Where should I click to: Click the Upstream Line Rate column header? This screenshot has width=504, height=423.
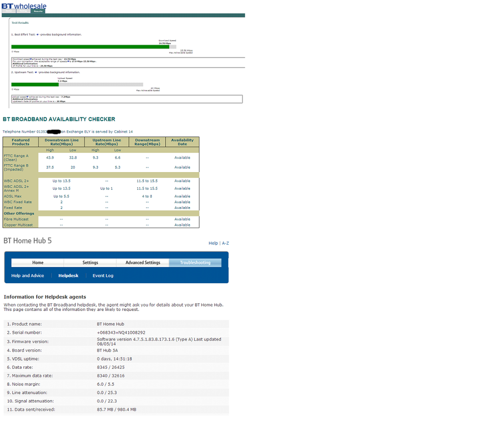pyautogui.click(x=107, y=142)
